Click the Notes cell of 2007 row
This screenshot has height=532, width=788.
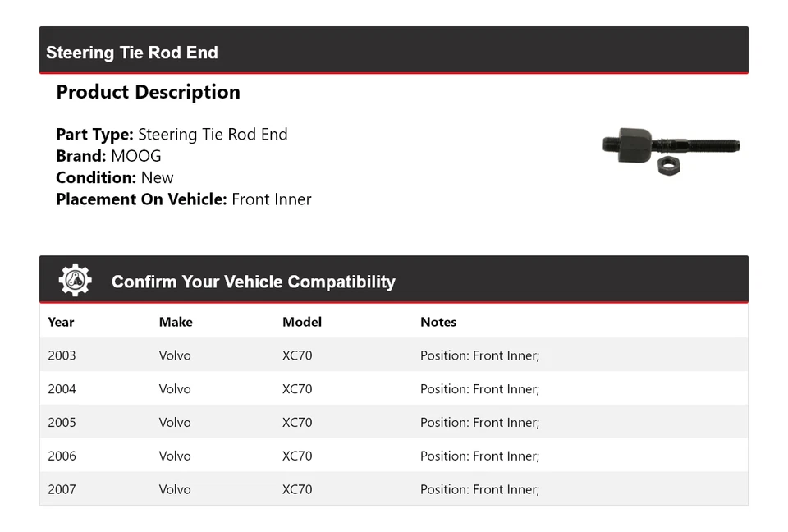coord(479,489)
